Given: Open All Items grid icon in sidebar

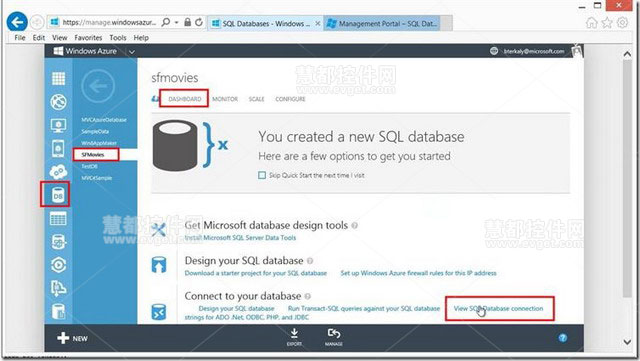Looking at the screenshot, I should (x=58, y=78).
